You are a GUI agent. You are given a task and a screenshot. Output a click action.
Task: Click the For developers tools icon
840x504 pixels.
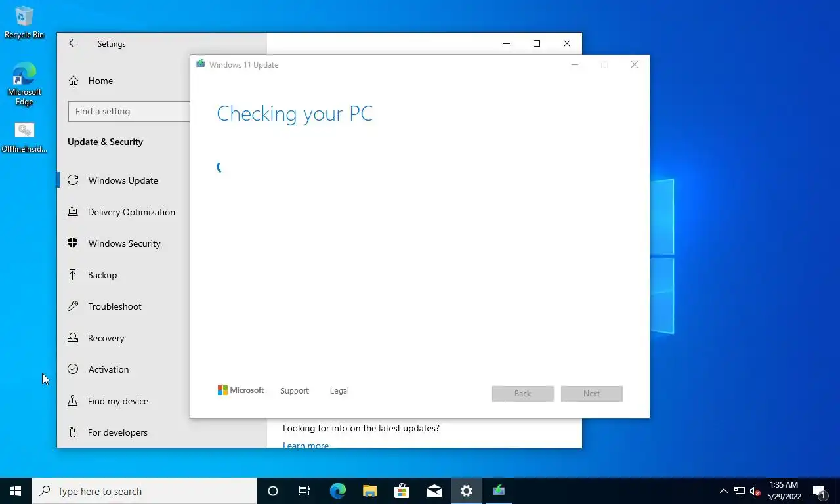pyautogui.click(x=73, y=432)
